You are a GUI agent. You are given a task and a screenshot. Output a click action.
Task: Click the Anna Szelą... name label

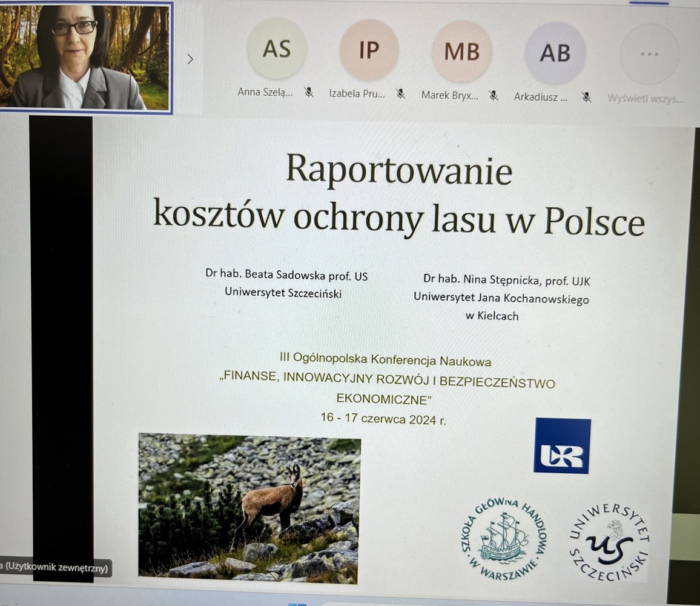(x=265, y=93)
